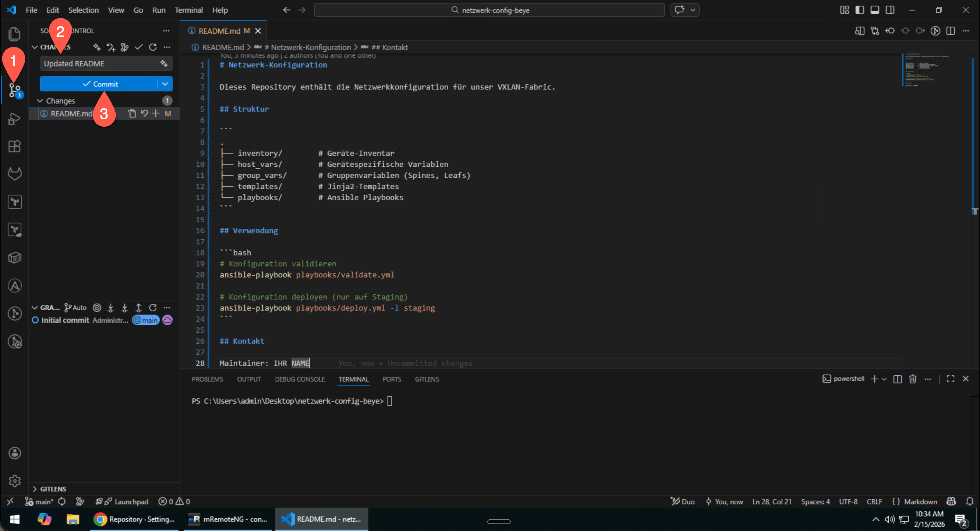Image resolution: width=980 pixels, height=531 pixels.
Task: Toggle the Panel visibility control
Action: click(x=875, y=10)
